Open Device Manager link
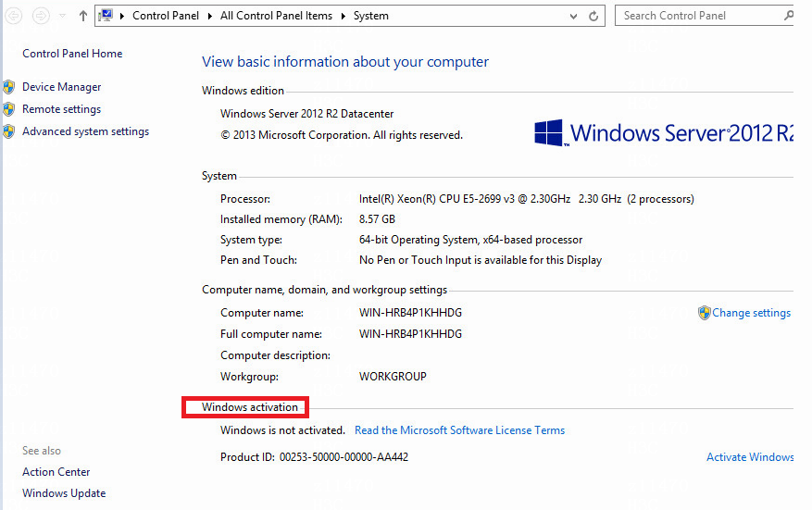The height and width of the screenshot is (510, 812). point(62,87)
